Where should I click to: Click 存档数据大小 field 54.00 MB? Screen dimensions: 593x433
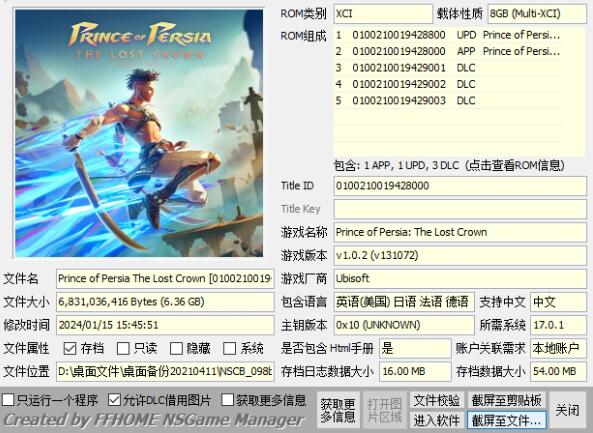click(x=559, y=371)
